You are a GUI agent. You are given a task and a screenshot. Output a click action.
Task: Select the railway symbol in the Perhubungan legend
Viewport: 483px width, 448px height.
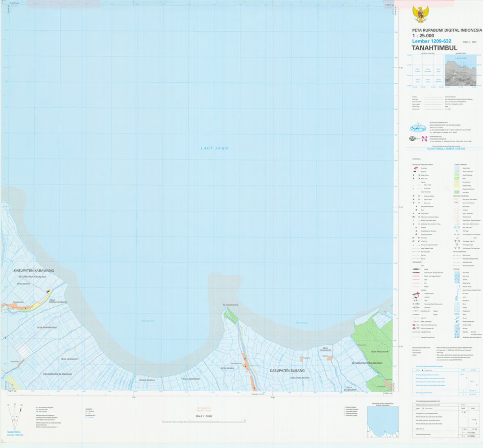[416, 311]
